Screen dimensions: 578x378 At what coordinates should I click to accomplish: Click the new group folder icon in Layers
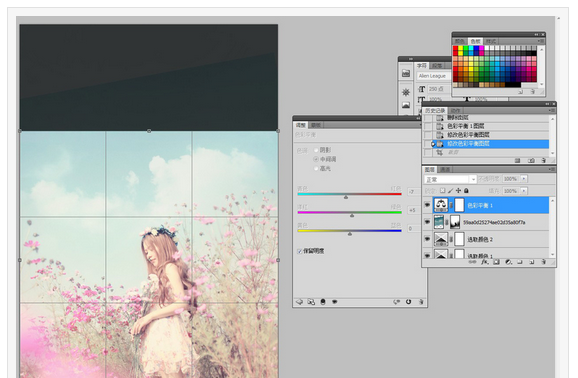click(x=520, y=262)
